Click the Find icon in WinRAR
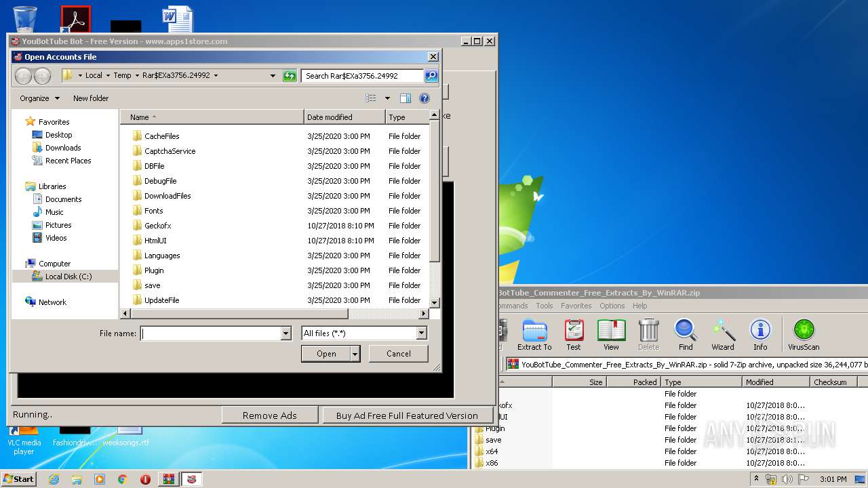The image size is (868, 488). [x=686, y=334]
